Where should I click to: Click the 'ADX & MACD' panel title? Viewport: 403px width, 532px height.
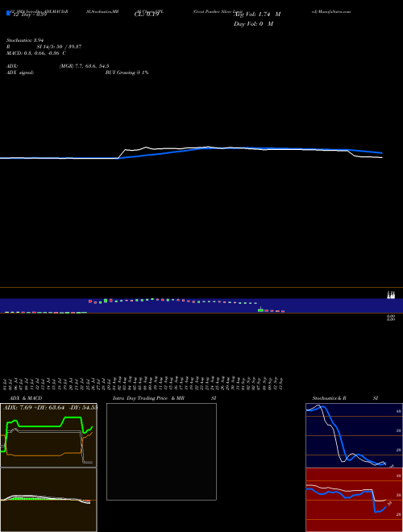[x=26, y=398]
